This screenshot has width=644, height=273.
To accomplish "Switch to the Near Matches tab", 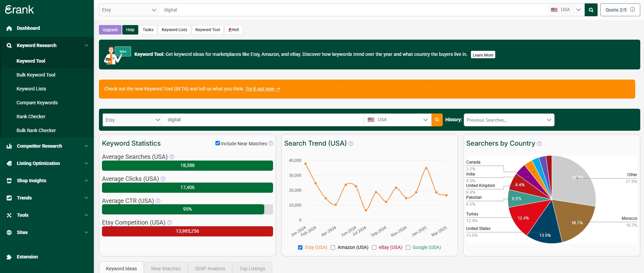I will [x=166, y=268].
